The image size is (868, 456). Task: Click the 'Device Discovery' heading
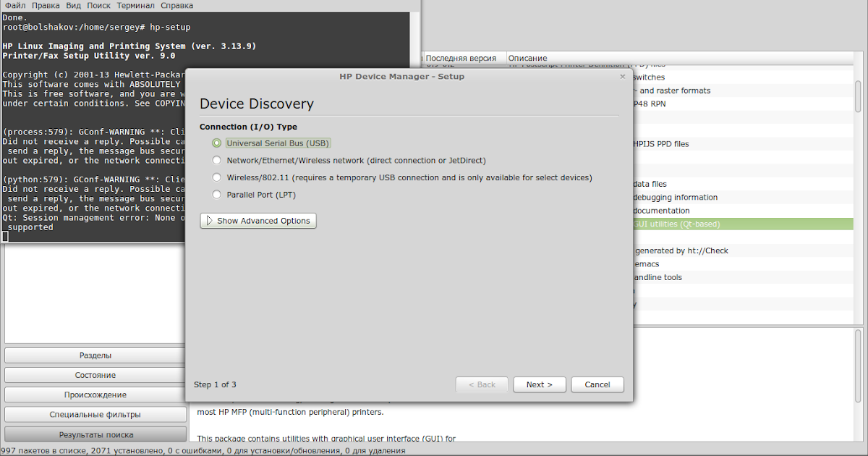(x=257, y=104)
